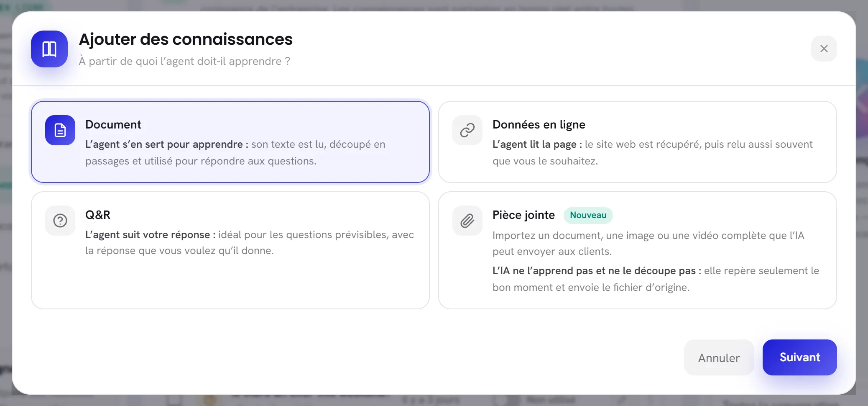Image resolution: width=868 pixels, height=406 pixels.
Task: Click the 'Q&R' title text
Action: (98, 215)
